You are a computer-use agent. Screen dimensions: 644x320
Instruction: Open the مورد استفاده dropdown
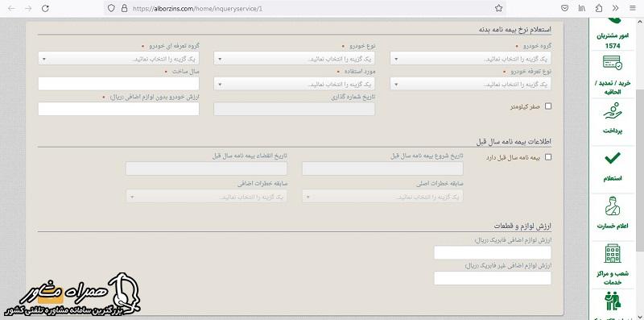294,84
